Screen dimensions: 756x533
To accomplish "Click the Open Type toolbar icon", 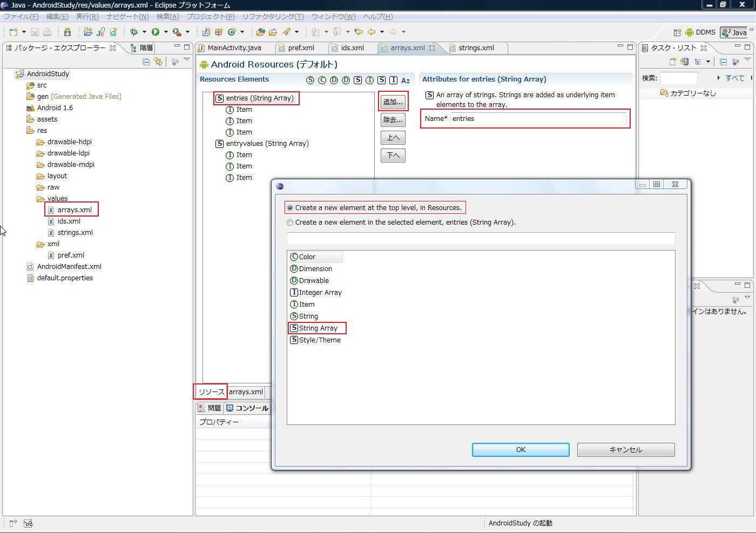I will coord(260,32).
